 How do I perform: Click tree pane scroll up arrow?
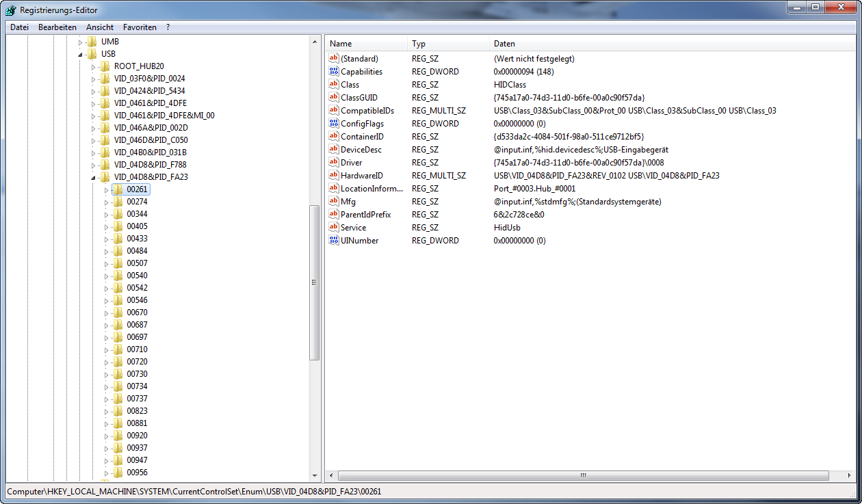pos(315,42)
